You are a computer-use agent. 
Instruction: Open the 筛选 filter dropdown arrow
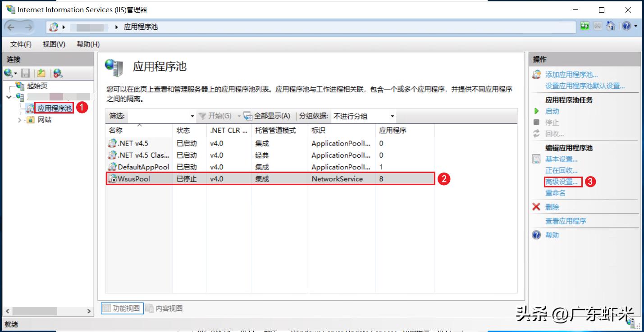(192, 116)
